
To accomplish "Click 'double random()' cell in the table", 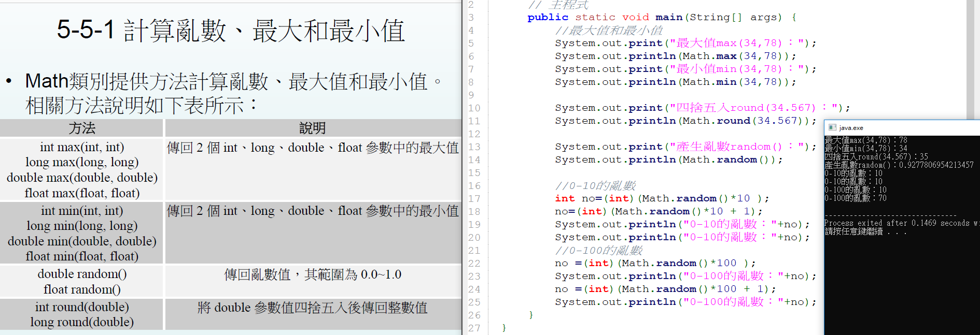I will [x=82, y=274].
